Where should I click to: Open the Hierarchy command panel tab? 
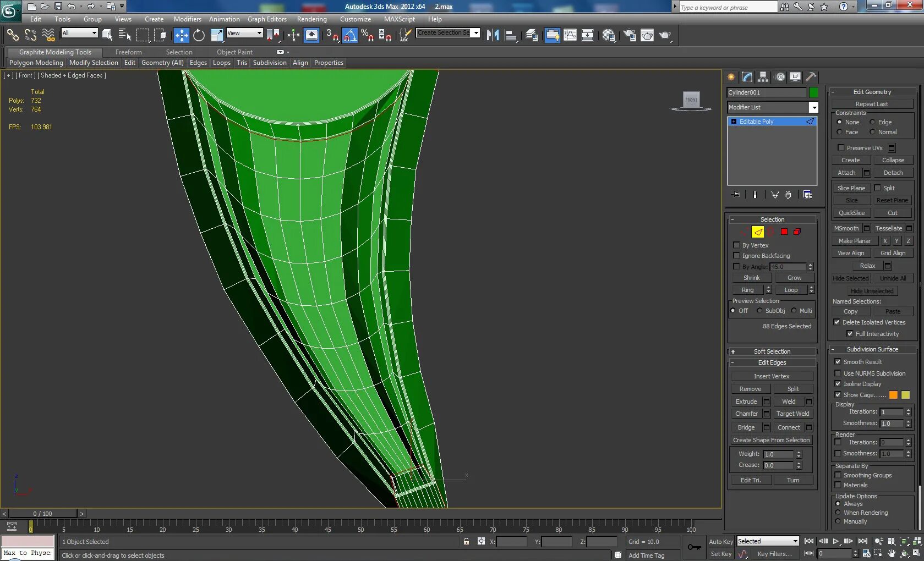[x=763, y=77]
